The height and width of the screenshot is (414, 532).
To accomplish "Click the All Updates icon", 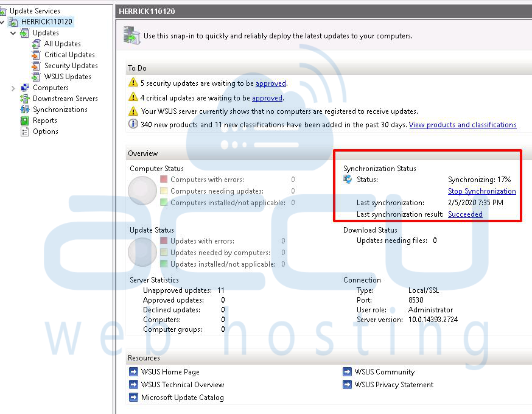I will click(x=36, y=44).
